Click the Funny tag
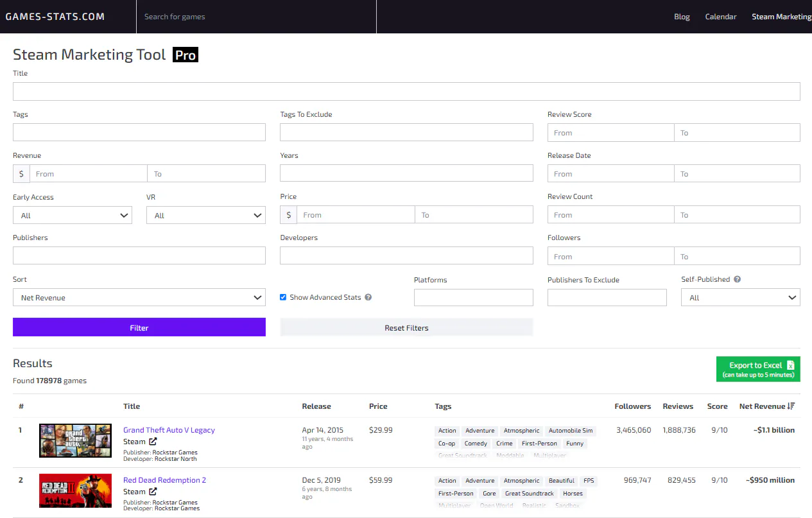 tap(575, 444)
